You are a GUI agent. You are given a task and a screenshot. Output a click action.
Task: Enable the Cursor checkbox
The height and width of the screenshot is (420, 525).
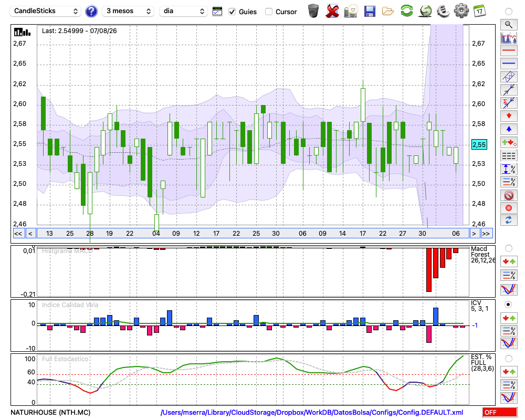tap(268, 12)
